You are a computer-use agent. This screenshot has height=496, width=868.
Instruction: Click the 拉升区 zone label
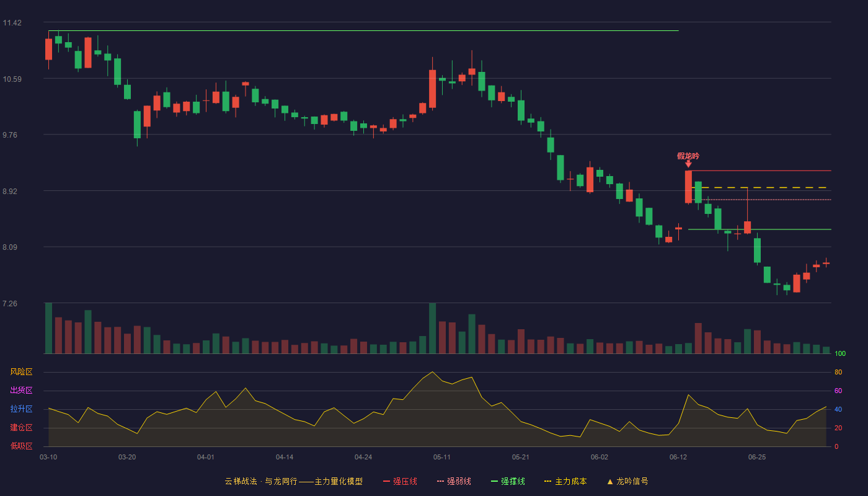point(21,409)
